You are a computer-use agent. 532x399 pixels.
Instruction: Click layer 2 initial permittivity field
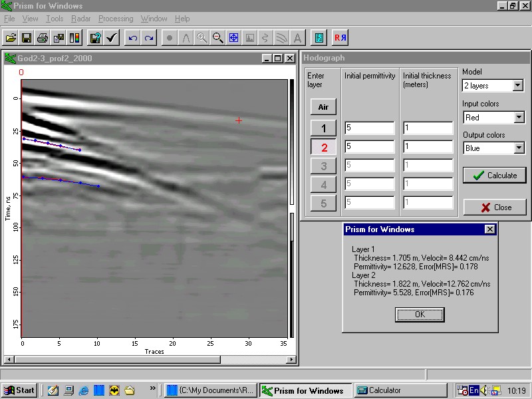tap(370, 146)
